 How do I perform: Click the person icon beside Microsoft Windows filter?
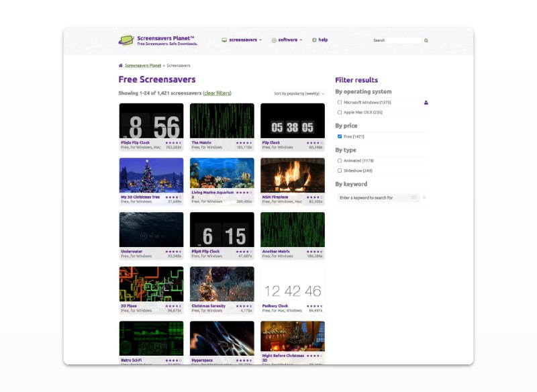click(426, 102)
